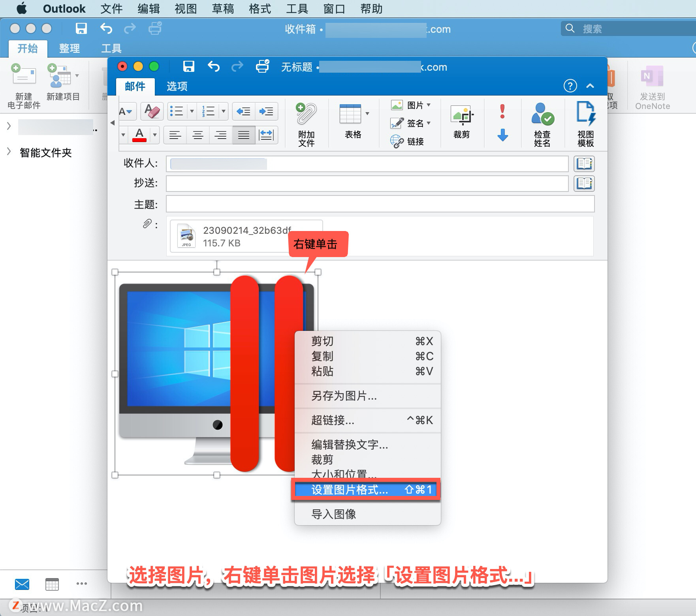Choose Save as Picture from menu
Screen dimensions: 696x616
[367, 396]
